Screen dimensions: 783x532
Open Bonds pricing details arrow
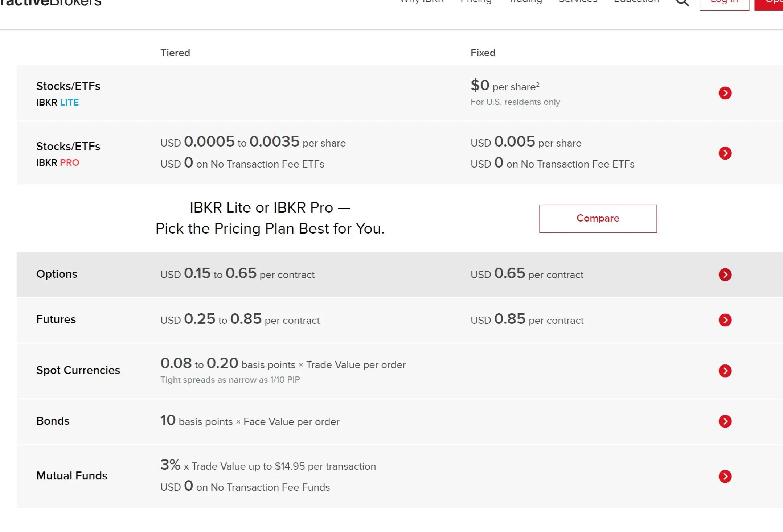[725, 421]
